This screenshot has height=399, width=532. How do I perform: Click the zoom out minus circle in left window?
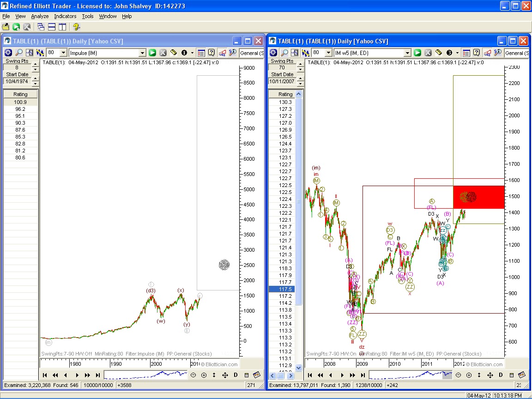193,375
